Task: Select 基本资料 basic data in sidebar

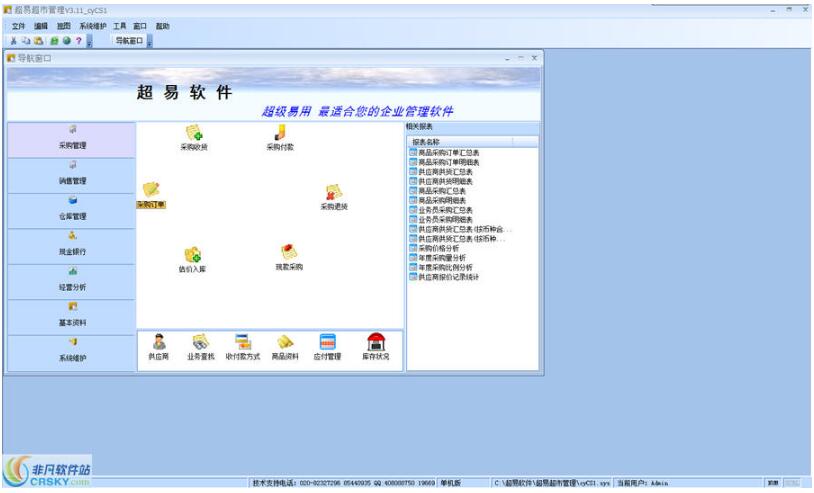Action: (72, 317)
